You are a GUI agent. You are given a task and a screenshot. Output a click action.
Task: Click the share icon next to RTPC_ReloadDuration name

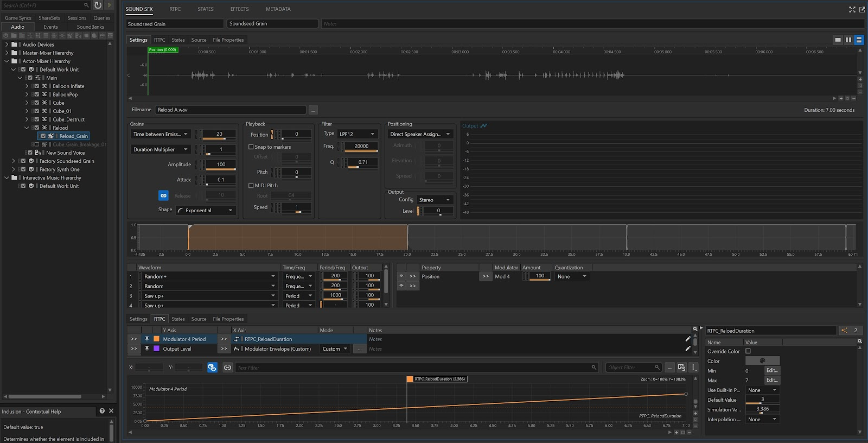pyautogui.click(x=844, y=330)
